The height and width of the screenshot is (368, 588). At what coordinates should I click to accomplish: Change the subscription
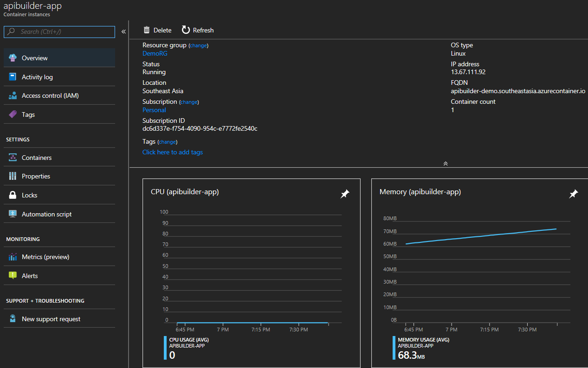pos(189,102)
